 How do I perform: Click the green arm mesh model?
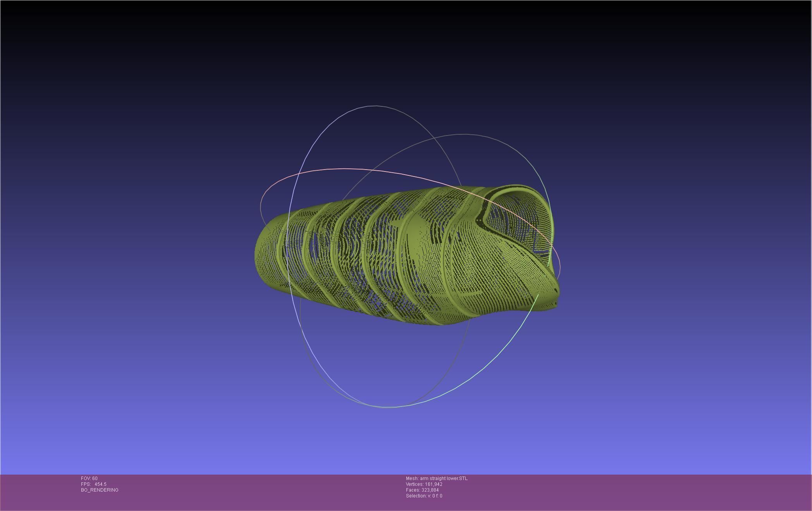tap(407, 256)
